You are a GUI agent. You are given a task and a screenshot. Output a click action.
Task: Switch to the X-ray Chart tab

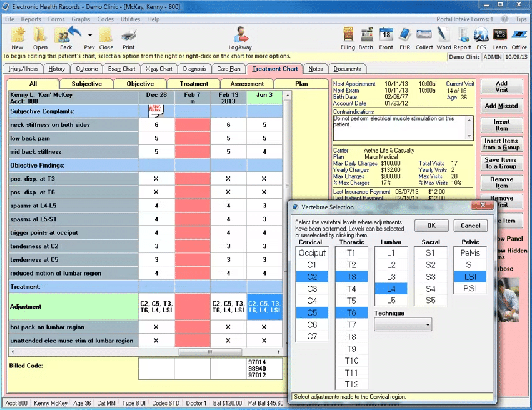coord(159,69)
